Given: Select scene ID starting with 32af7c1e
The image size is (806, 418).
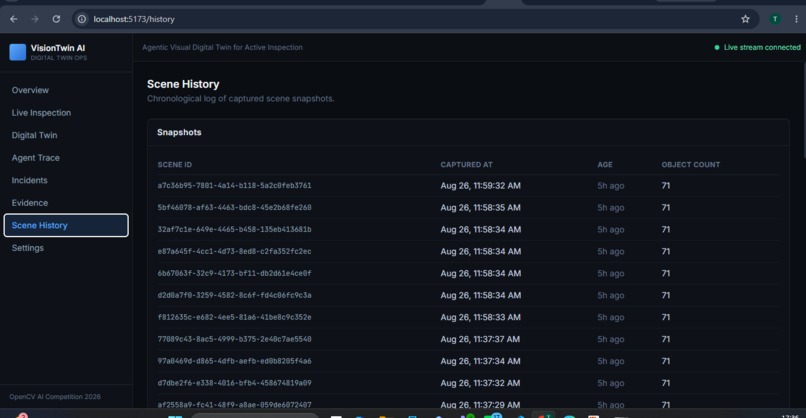Looking at the screenshot, I should pyautogui.click(x=234, y=229).
